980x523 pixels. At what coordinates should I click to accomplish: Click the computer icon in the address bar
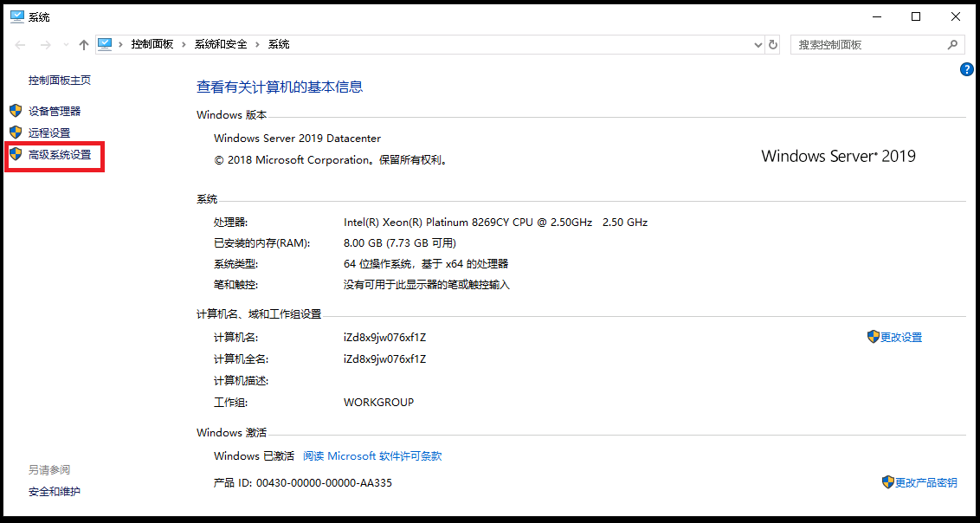click(105, 44)
